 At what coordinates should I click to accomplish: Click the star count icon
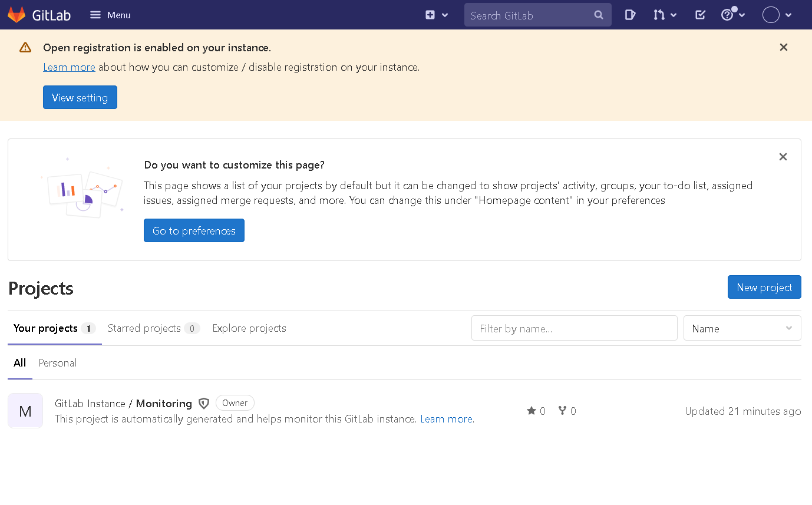coord(532,411)
